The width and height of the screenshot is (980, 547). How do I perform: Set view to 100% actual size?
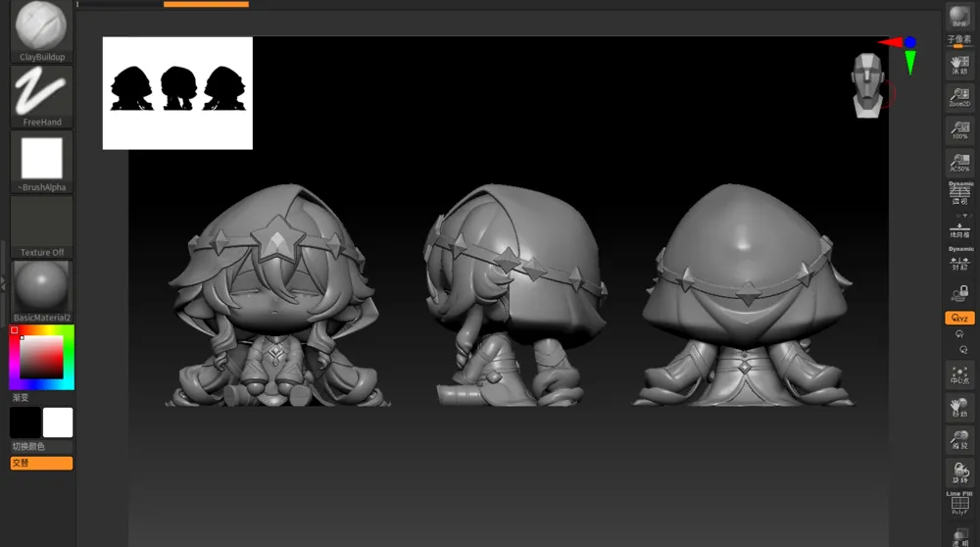coord(959,130)
